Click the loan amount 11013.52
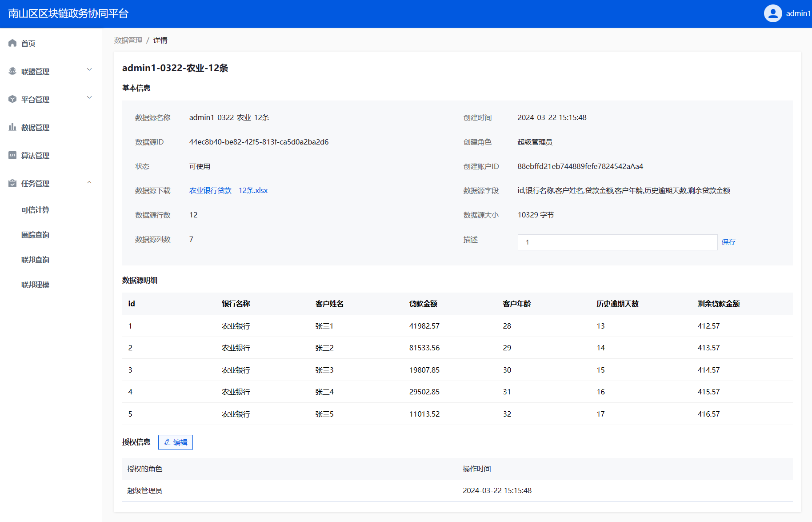Screen dimensions: 812x522 424,414
